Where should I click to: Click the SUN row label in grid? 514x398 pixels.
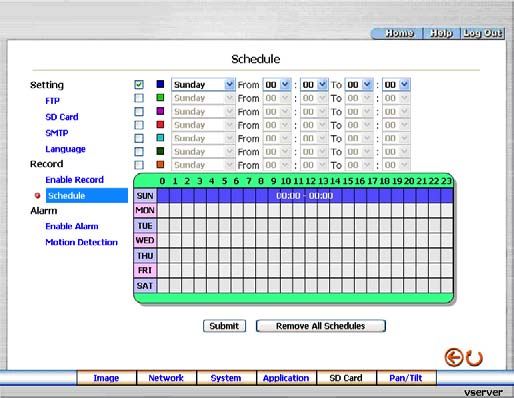tap(145, 196)
